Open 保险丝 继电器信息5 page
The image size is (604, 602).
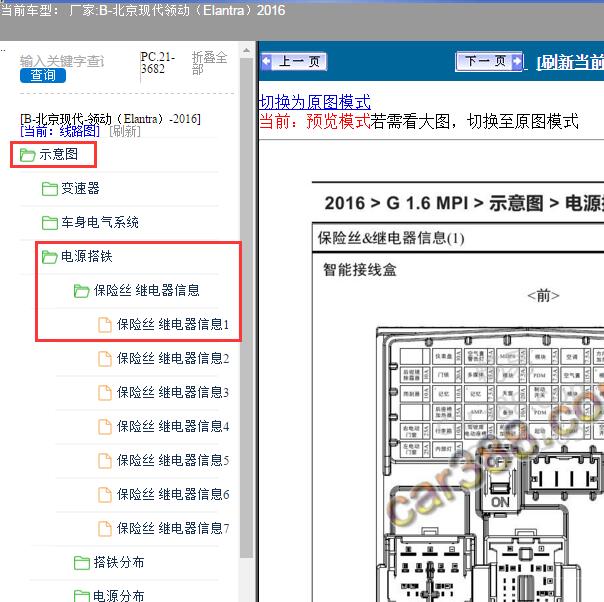(173, 460)
